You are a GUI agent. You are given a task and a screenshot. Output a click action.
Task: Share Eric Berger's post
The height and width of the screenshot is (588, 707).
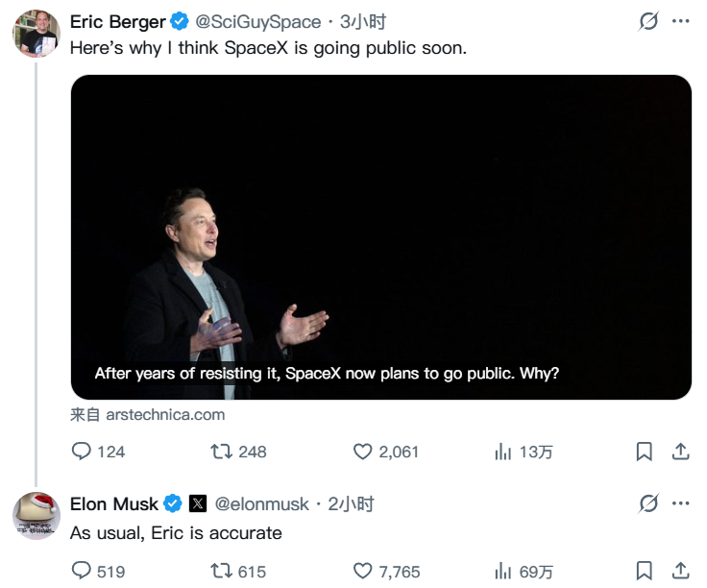pyautogui.click(x=679, y=451)
